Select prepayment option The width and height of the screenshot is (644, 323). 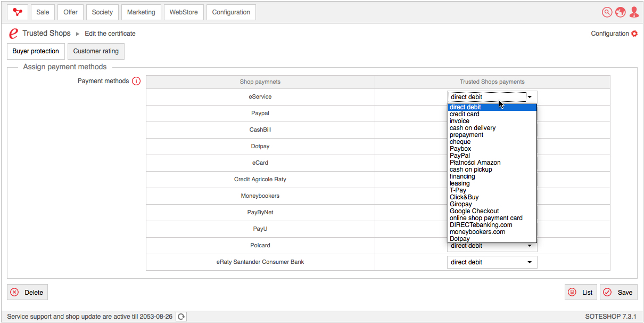[x=492, y=135]
